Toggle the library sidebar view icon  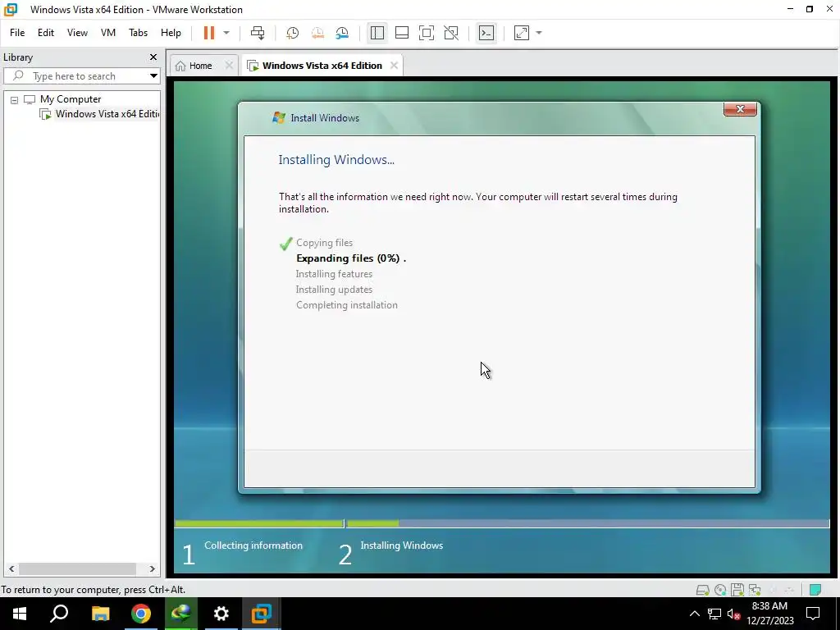coord(377,33)
